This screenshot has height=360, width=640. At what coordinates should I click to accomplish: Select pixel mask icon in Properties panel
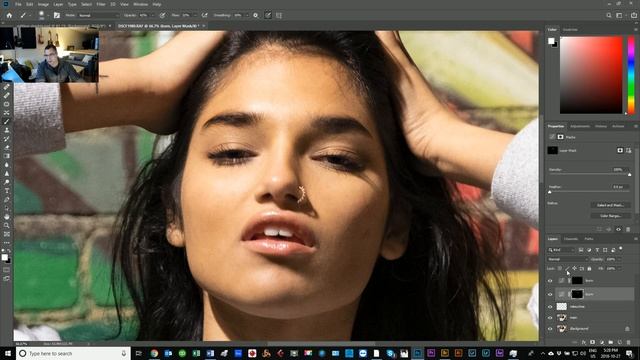coord(620,151)
